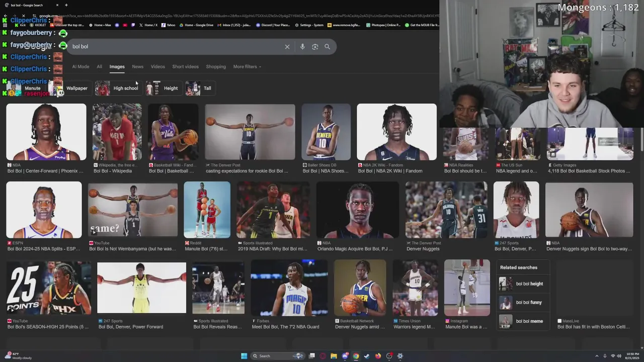644x362 pixels.
Task: Click the magnifier search submit icon
Action: (x=328, y=47)
